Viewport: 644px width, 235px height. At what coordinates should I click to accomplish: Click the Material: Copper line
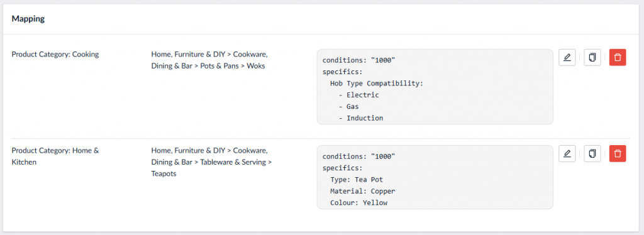coord(363,191)
